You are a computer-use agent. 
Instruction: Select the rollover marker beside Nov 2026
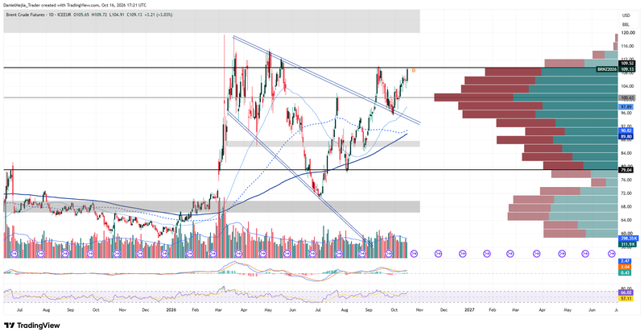(x=414, y=254)
